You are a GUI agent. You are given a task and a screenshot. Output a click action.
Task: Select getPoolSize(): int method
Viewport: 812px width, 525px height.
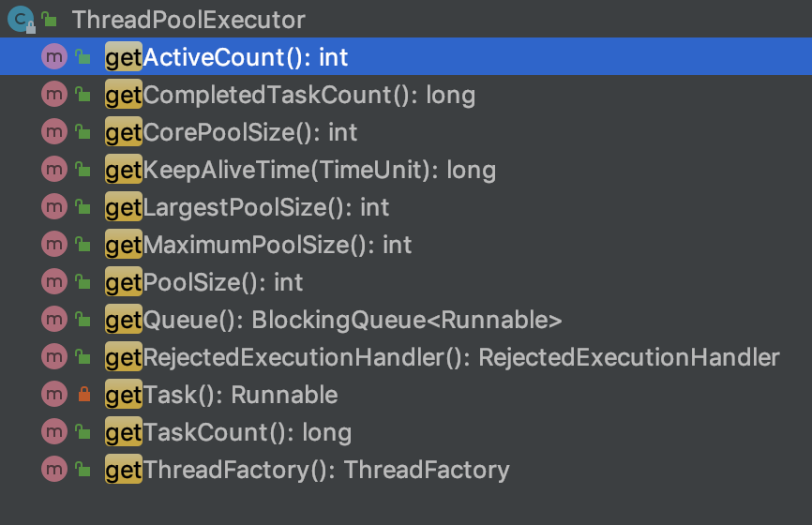pyautogui.click(x=406, y=282)
